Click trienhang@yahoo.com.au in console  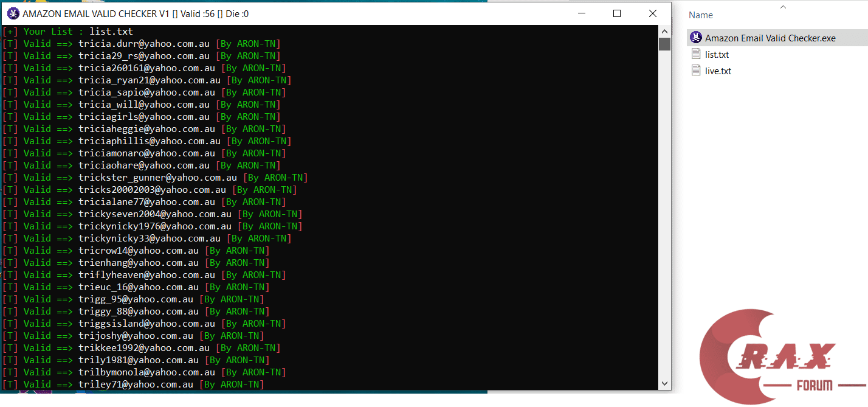pyautogui.click(x=139, y=262)
